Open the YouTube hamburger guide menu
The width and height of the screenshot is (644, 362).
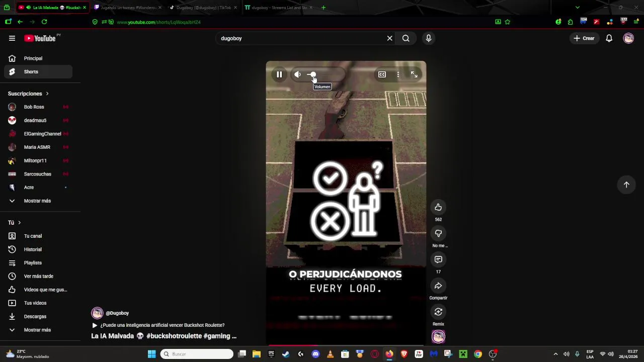pyautogui.click(x=12, y=38)
